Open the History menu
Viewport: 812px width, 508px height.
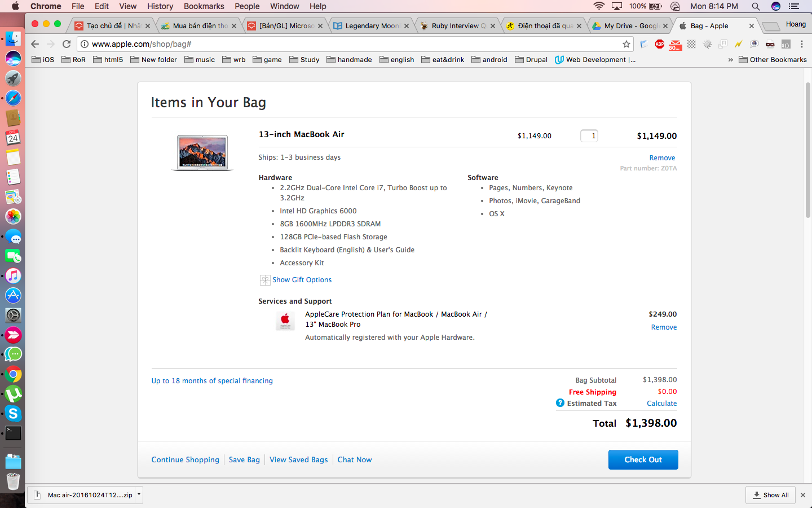tap(160, 6)
